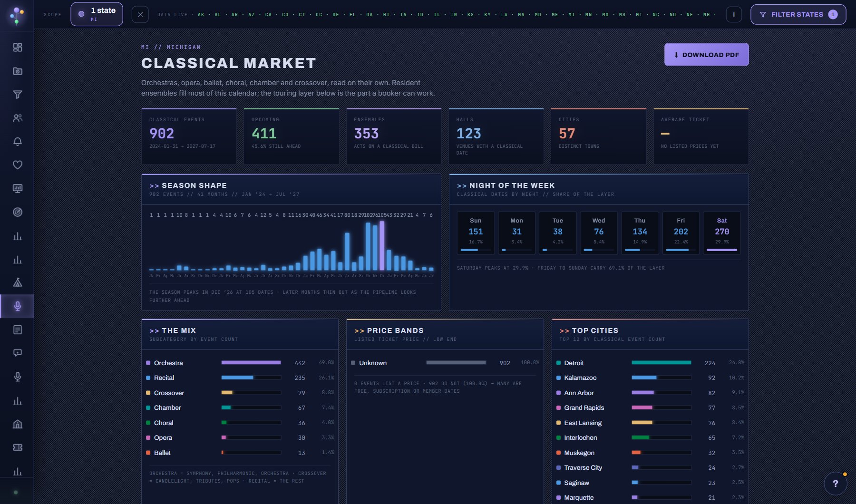Open the chat bubble icon in sidebar
856x504 pixels.
(18, 353)
